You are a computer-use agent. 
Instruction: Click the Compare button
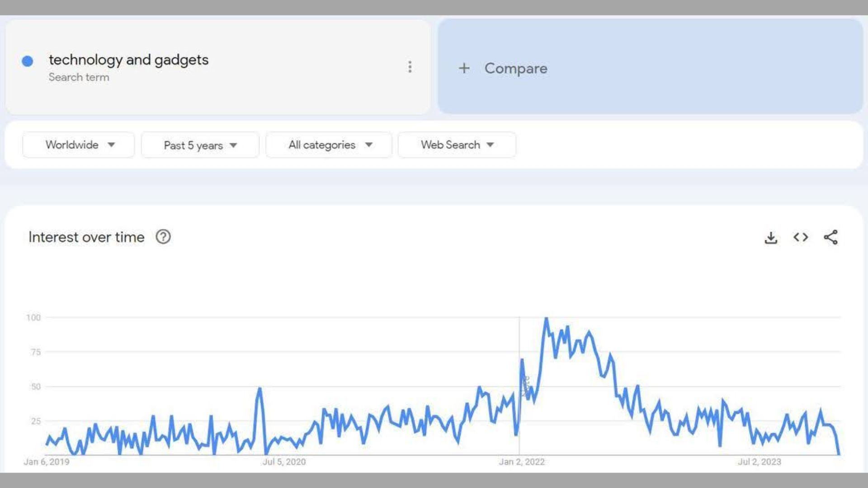point(650,66)
